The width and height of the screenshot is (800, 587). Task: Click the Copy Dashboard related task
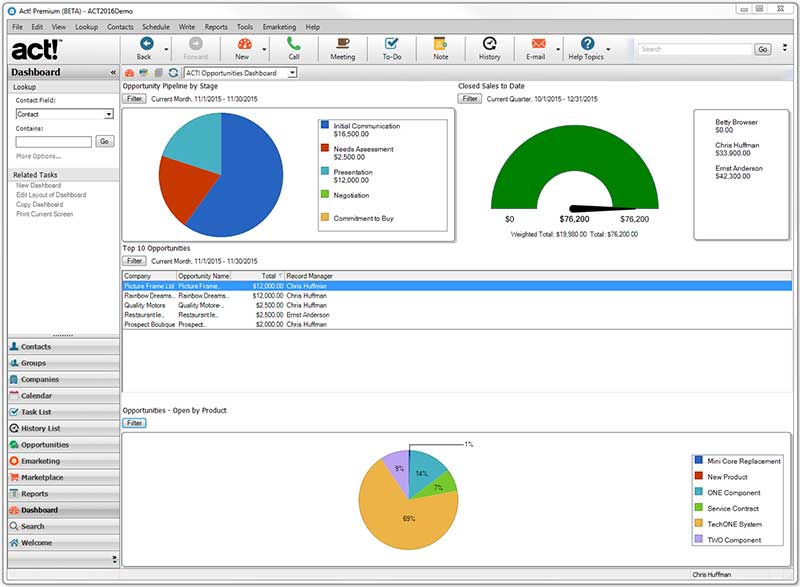pos(40,205)
